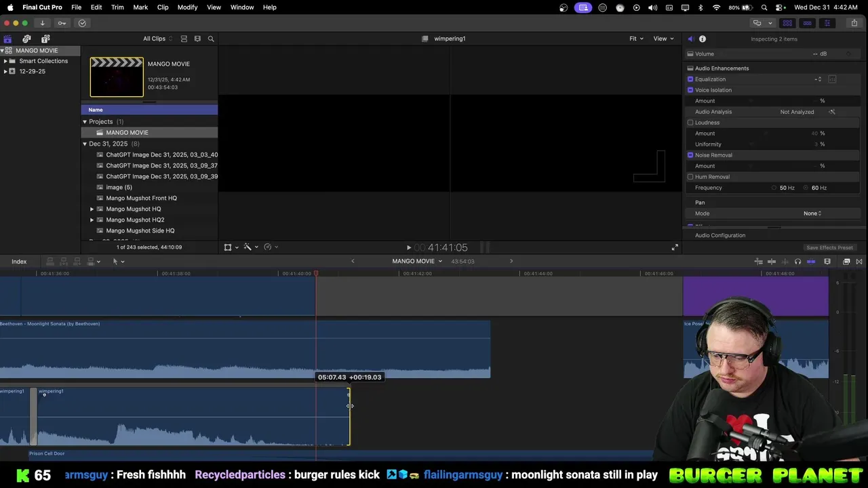Enter full screen viewer mode
The height and width of the screenshot is (488, 868).
[x=675, y=247]
